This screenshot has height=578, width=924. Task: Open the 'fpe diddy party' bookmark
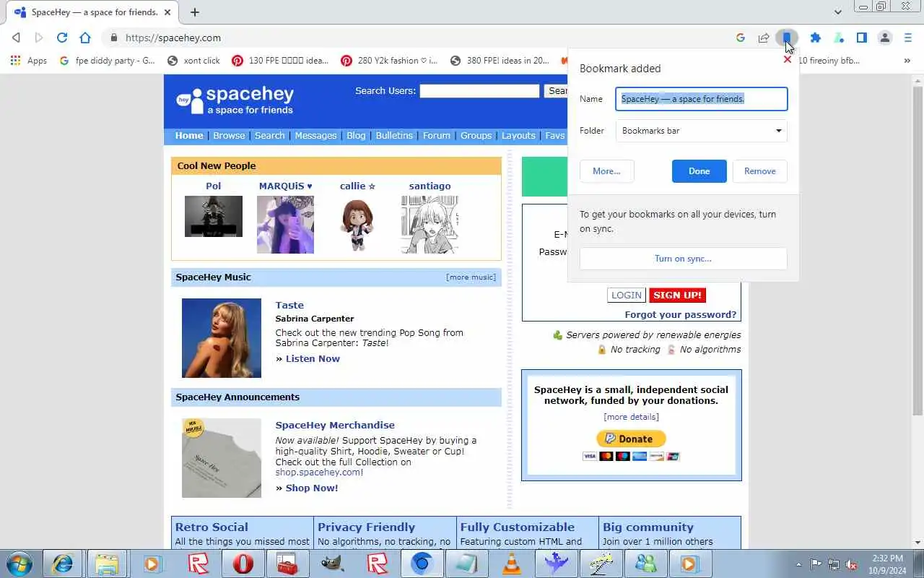point(108,61)
